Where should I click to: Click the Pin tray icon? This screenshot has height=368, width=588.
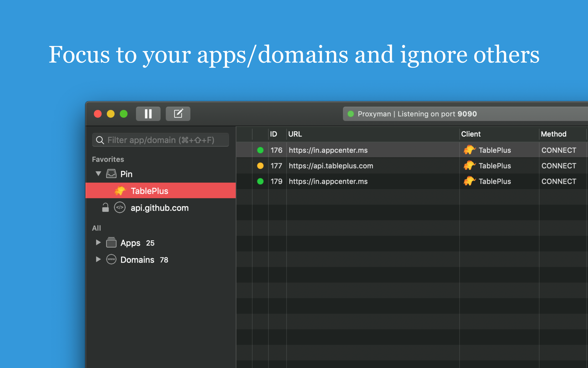111,174
